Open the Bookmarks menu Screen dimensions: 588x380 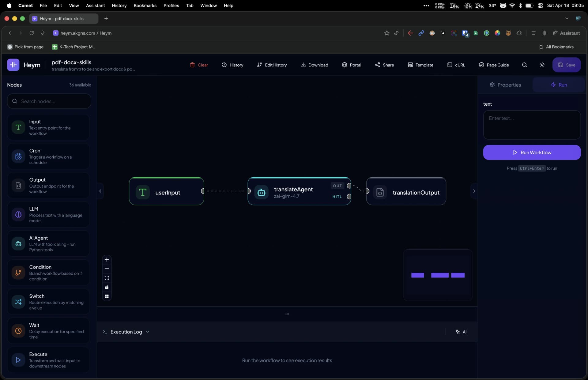point(145,6)
